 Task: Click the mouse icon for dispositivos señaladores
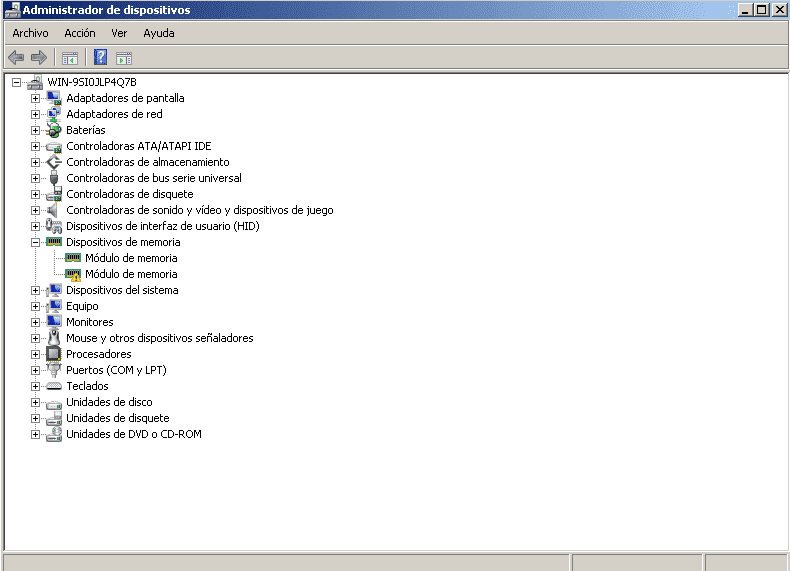(x=54, y=337)
